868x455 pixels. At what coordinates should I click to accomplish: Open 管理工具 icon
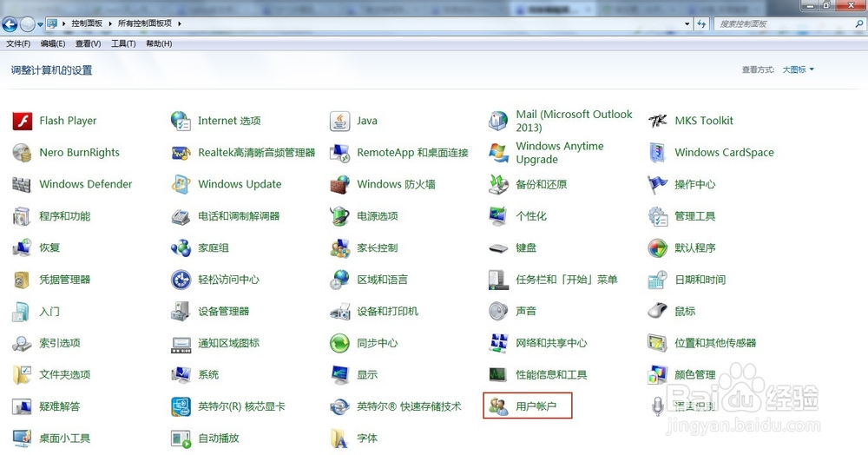[658, 216]
